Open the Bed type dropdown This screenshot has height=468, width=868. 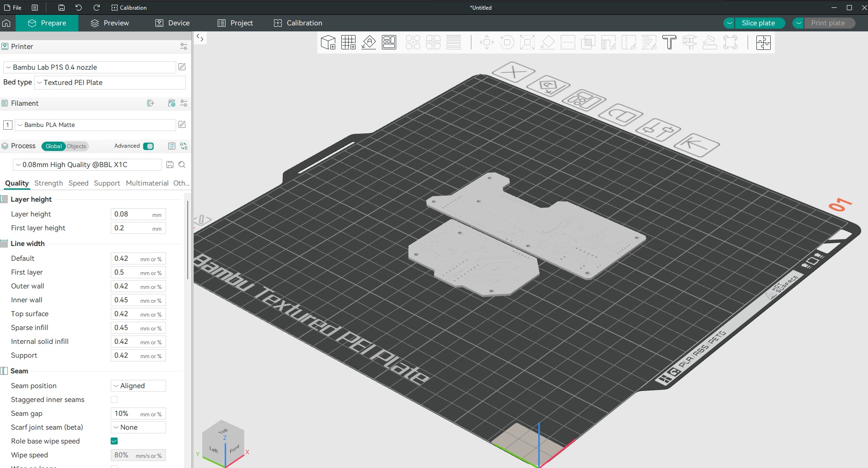pos(110,83)
